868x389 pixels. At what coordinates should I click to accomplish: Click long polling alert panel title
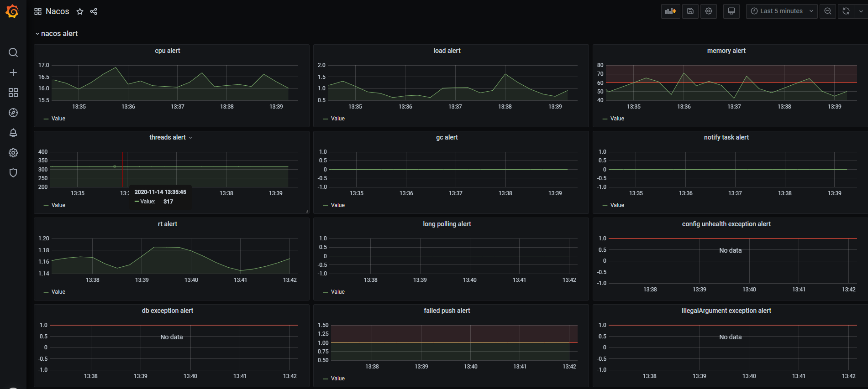click(x=447, y=224)
